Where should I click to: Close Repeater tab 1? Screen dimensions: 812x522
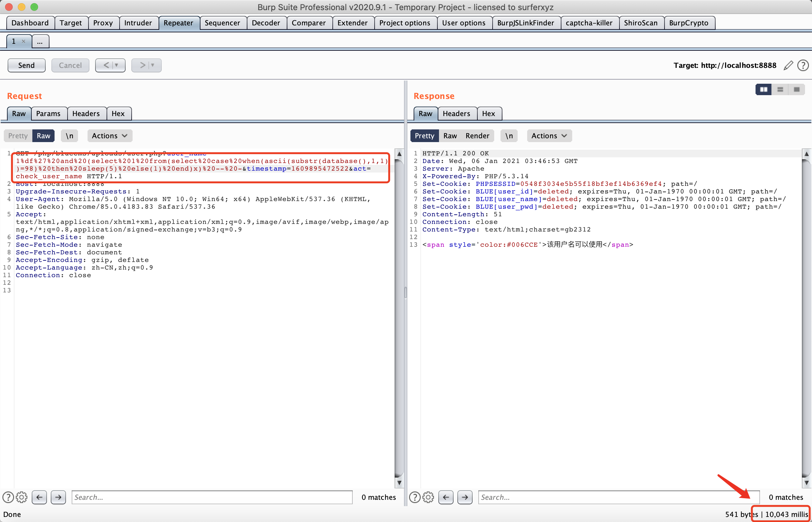tap(23, 41)
